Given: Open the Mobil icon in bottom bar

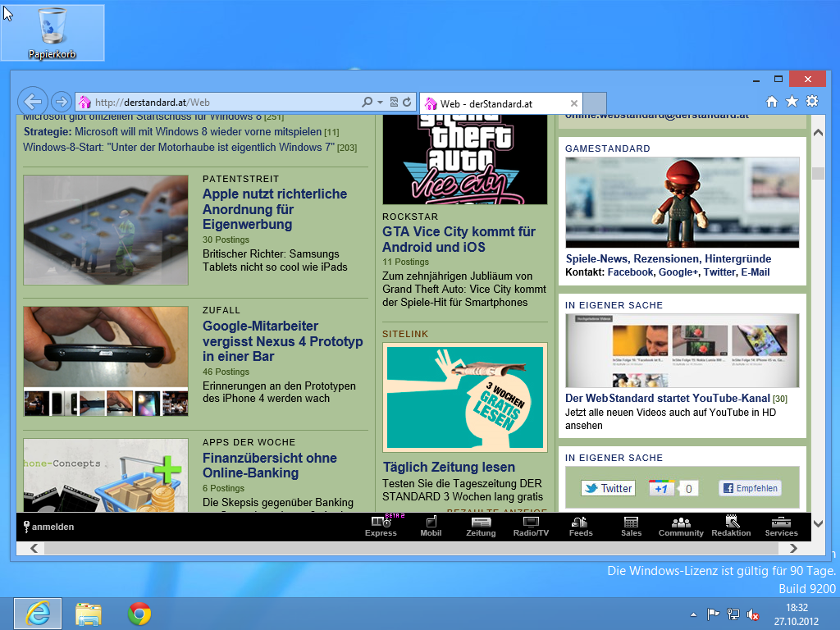Looking at the screenshot, I should pos(431,526).
